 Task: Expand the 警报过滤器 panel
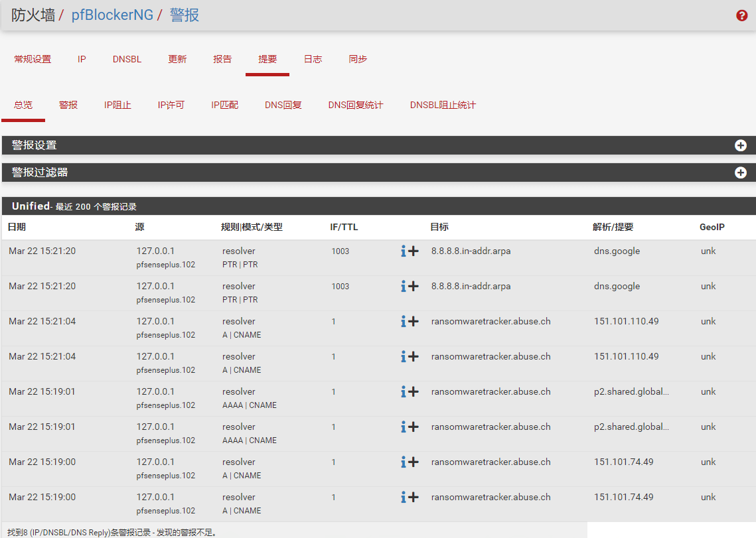pyautogui.click(x=741, y=172)
